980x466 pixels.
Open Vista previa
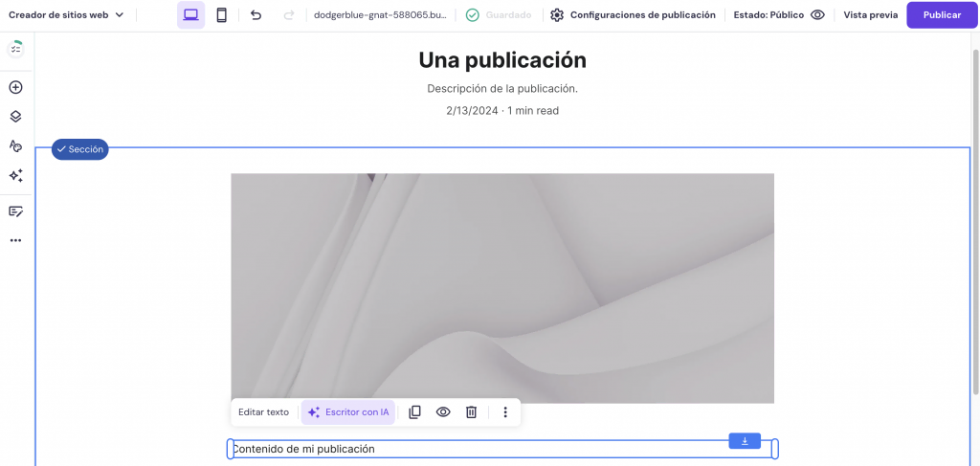[870, 15]
